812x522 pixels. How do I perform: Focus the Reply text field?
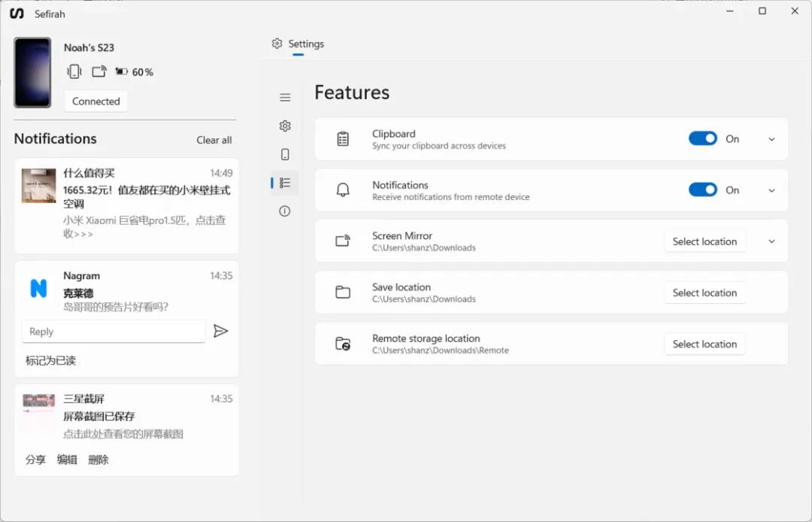tap(114, 332)
